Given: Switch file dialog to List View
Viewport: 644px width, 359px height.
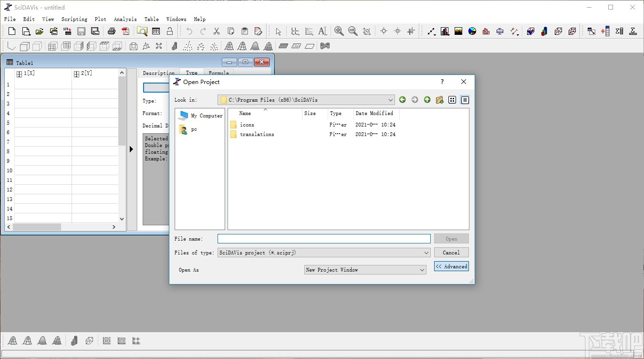Looking at the screenshot, I should coord(452,100).
